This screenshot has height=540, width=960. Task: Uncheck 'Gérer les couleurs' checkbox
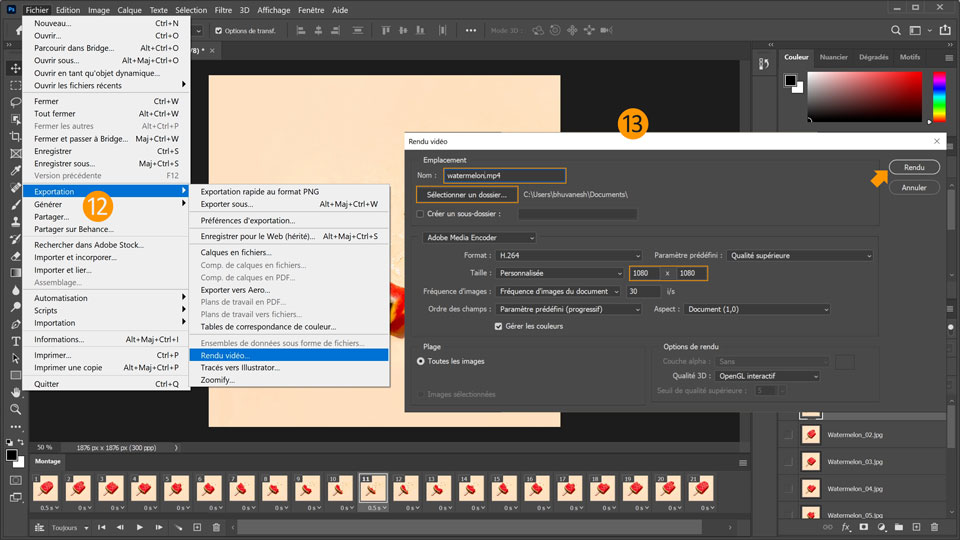click(x=499, y=326)
